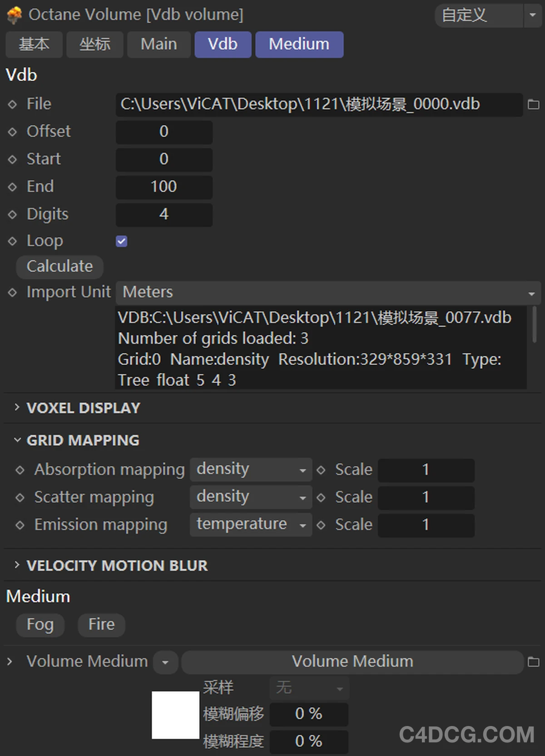Toggle the Medium tab
The height and width of the screenshot is (756, 545).
(x=299, y=45)
